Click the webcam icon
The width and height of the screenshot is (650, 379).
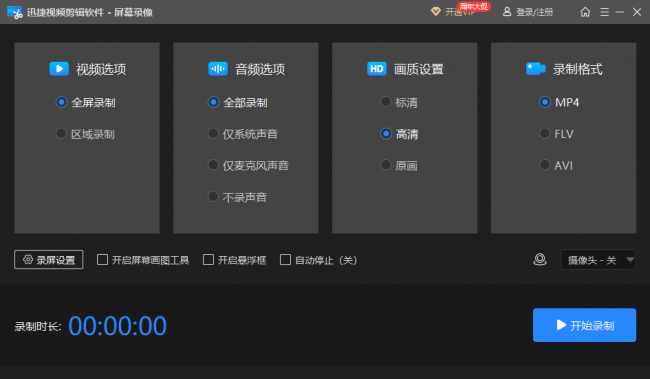[x=540, y=260]
